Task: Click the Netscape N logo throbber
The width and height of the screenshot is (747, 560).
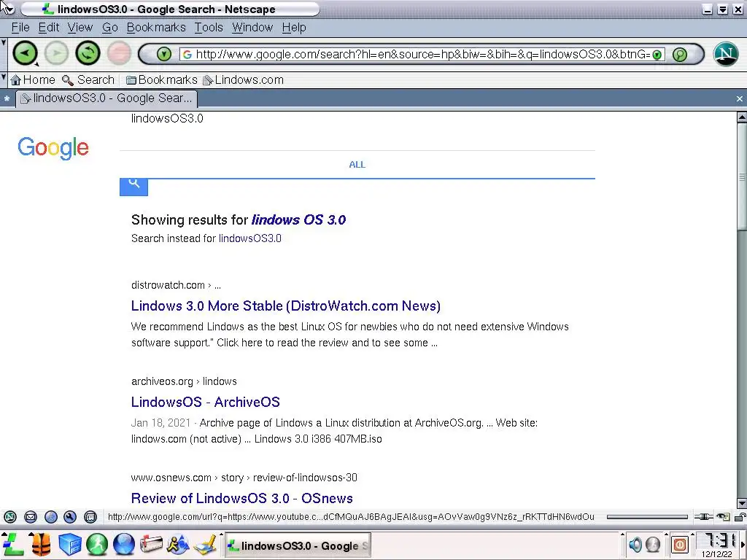Action: [x=726, y=53]
